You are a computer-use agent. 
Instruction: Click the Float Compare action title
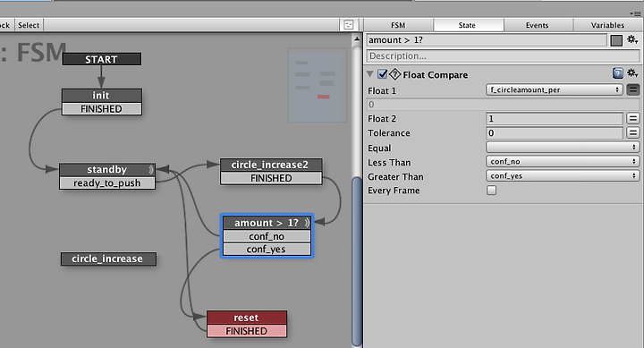tap(436, 75)
